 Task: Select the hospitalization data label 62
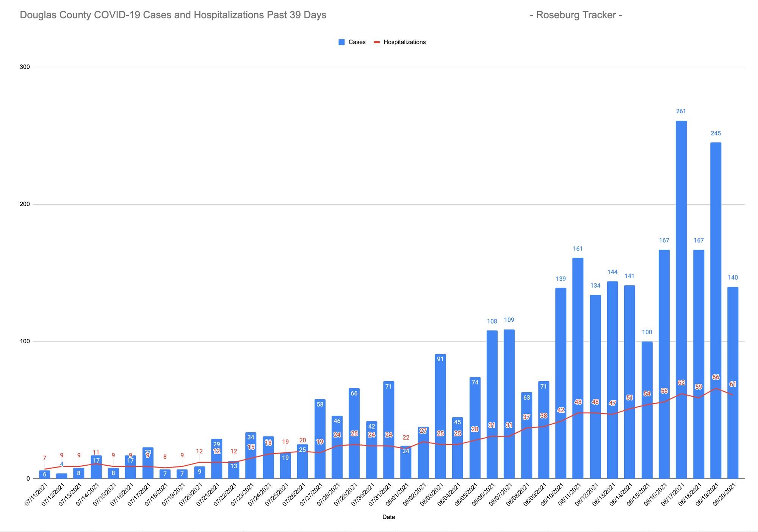[x=681, y=383]
